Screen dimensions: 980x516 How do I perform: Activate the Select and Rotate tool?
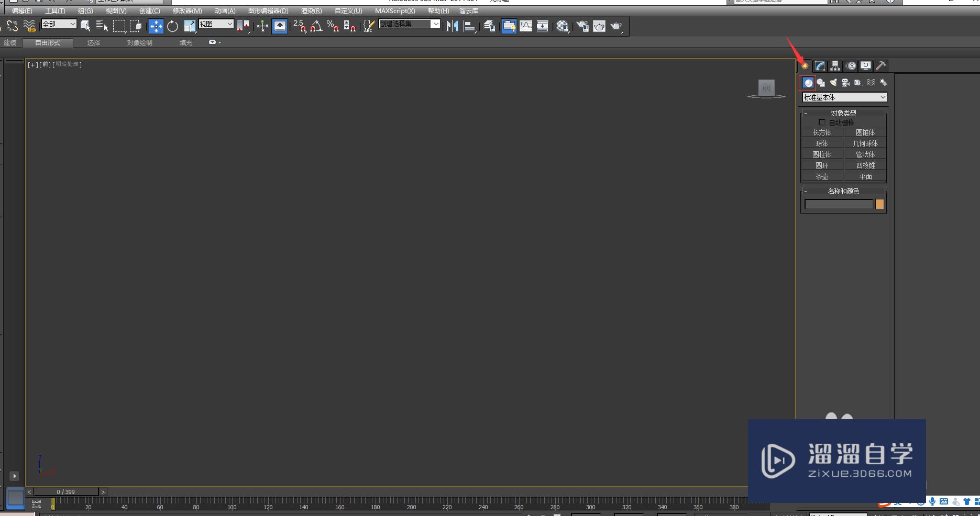172,26
